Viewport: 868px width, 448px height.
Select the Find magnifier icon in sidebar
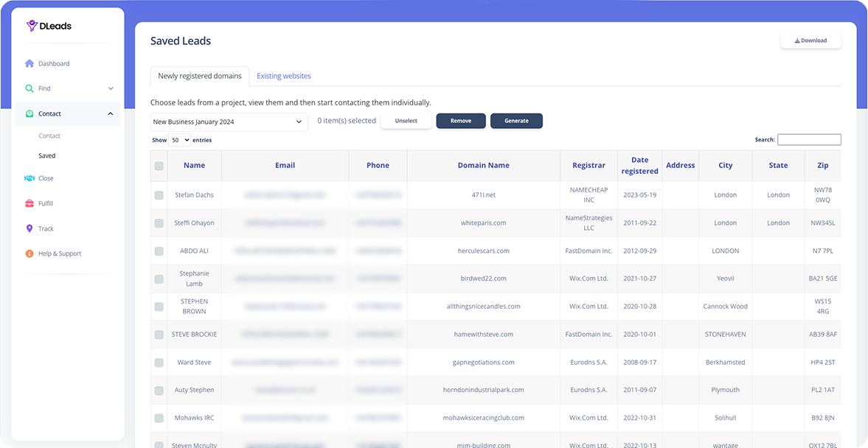click(29, 87)
